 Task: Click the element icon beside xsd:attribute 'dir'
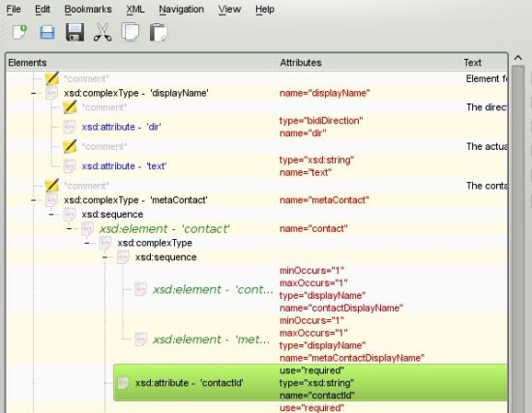point(70,127)
